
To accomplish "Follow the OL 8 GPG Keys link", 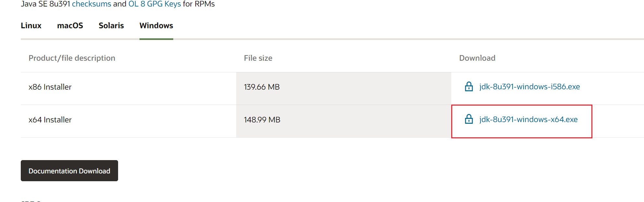I will coord(154,4).
